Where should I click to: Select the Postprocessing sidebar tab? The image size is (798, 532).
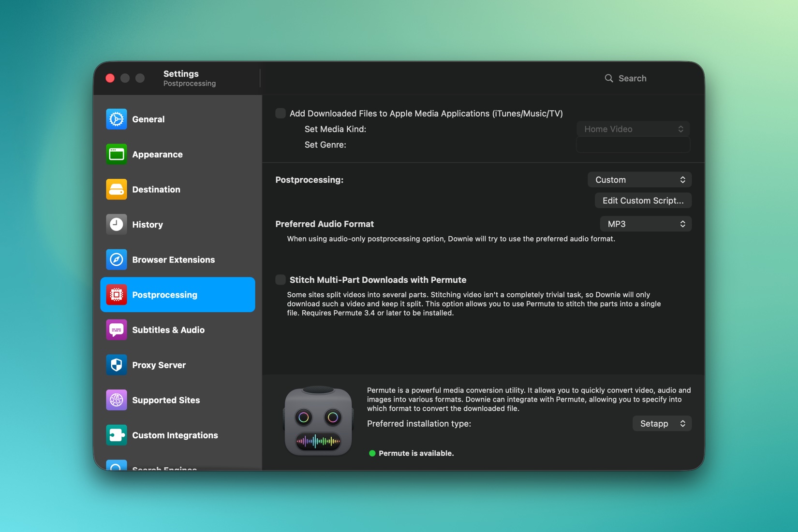coord(177,295)
